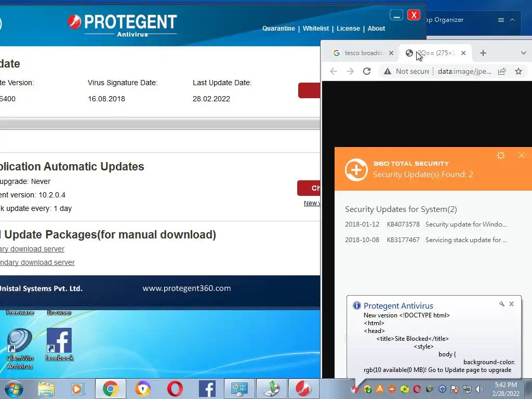Open 360 Total Security popup settings gear
The width and height of the screenshot is (532, 399).
[x=501, y=155]
